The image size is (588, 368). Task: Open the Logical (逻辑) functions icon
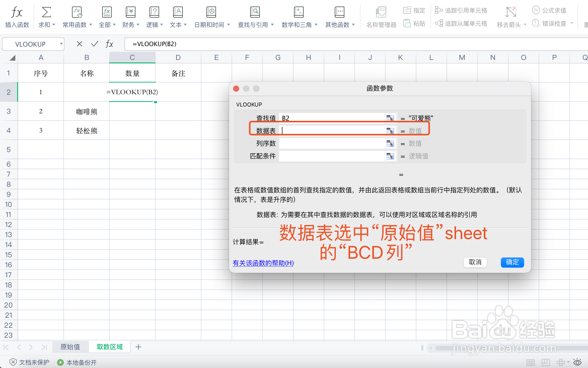[154, 12]
